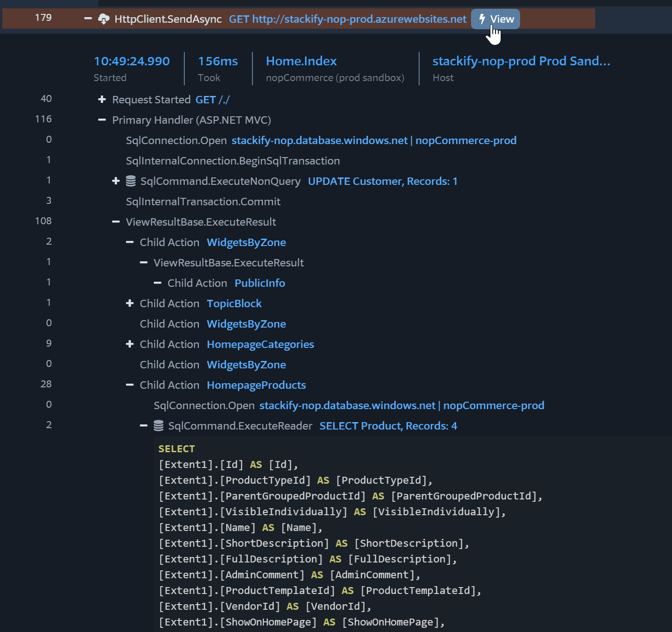Click the View button with lightning icon

pyautogui.click(x=496, y=19)
